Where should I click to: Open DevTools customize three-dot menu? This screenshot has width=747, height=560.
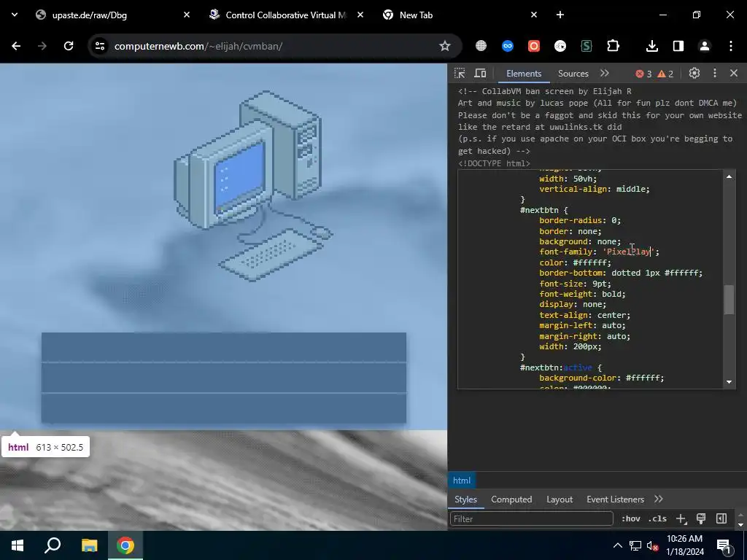point(715,74)
